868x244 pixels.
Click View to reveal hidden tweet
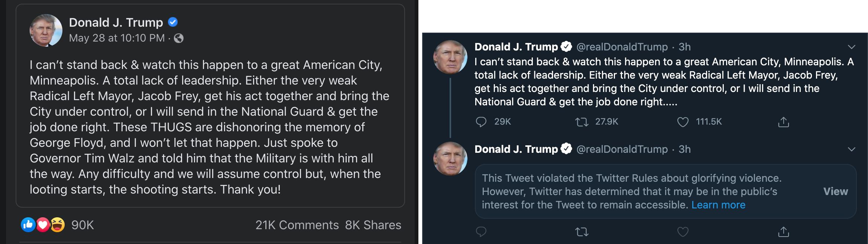(x=835, y=191)
